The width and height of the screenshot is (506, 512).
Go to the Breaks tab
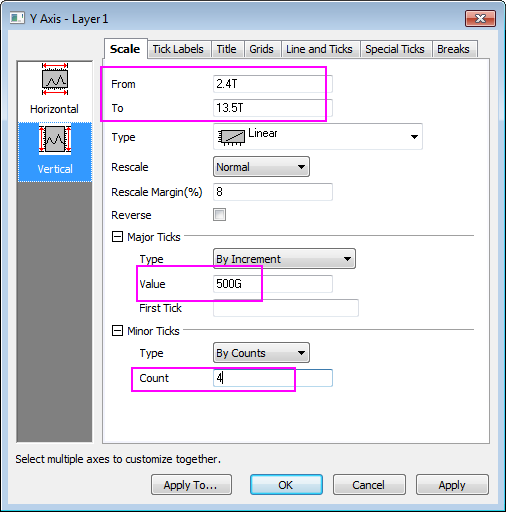[x=454, y=49]
